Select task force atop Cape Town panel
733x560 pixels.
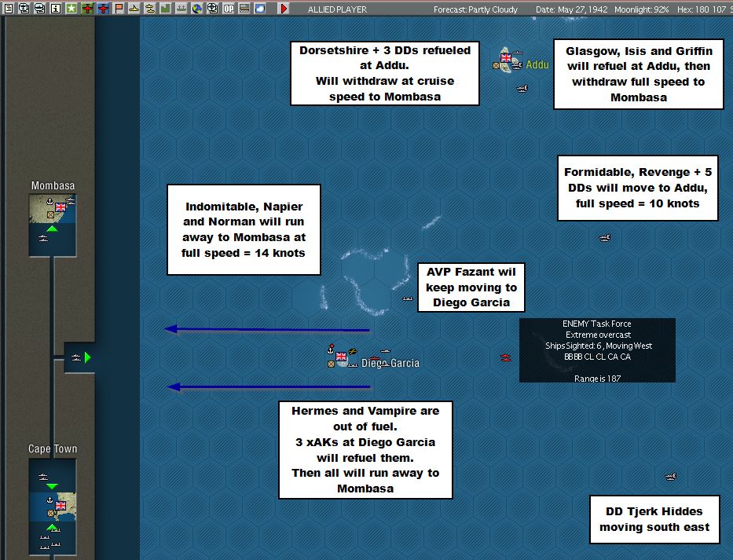click(x=43, y=477)
